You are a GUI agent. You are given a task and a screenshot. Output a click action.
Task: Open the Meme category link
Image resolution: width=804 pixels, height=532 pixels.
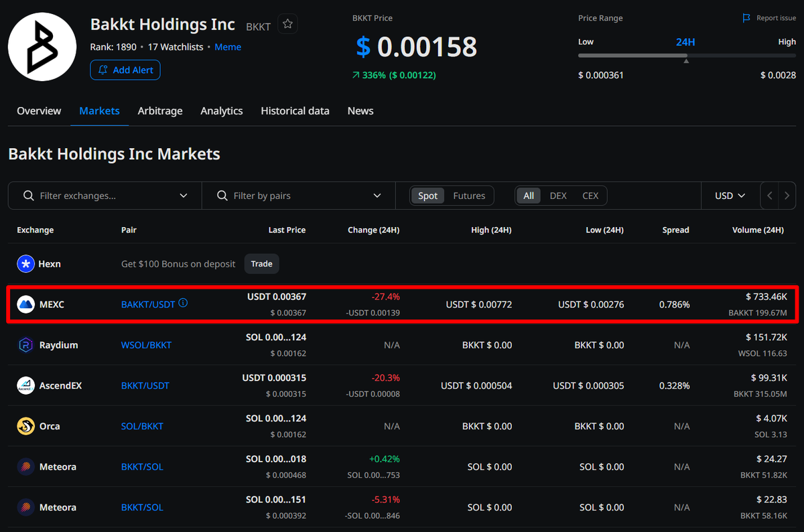[228, 47]
